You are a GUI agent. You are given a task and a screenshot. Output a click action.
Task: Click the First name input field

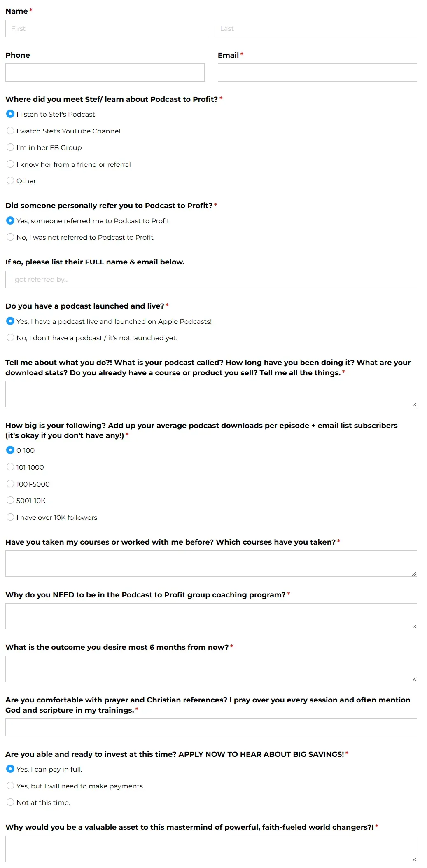point(106,29)
